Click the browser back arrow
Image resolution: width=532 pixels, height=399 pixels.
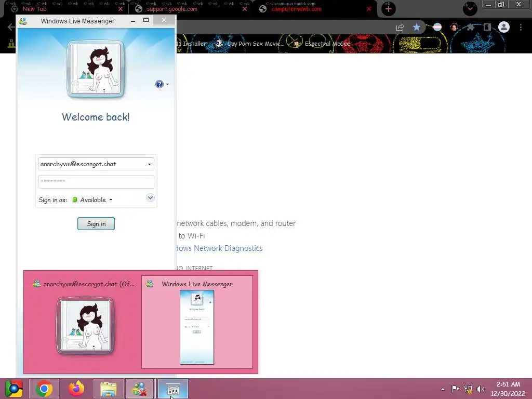(11, 27)
